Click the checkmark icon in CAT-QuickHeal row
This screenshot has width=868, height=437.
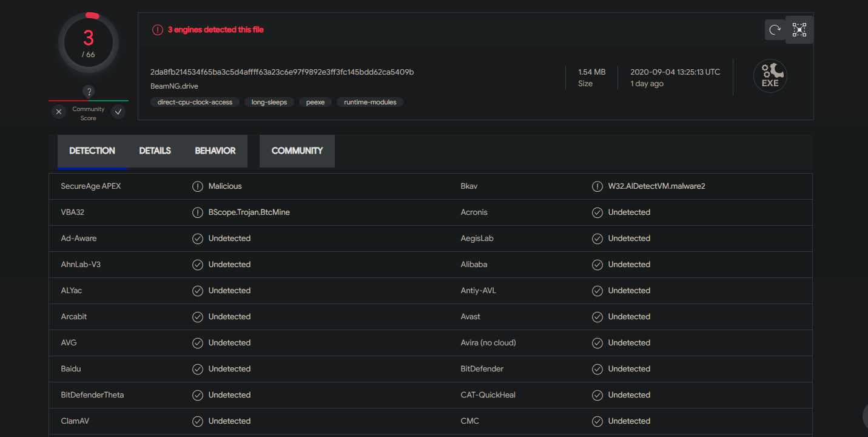[597, 395]
